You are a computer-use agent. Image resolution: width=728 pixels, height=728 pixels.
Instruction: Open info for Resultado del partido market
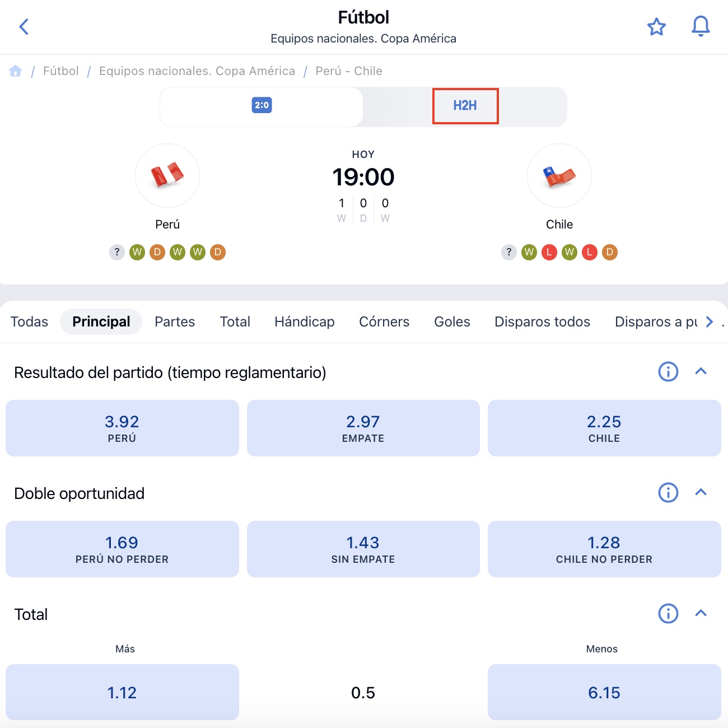[667, 372]
